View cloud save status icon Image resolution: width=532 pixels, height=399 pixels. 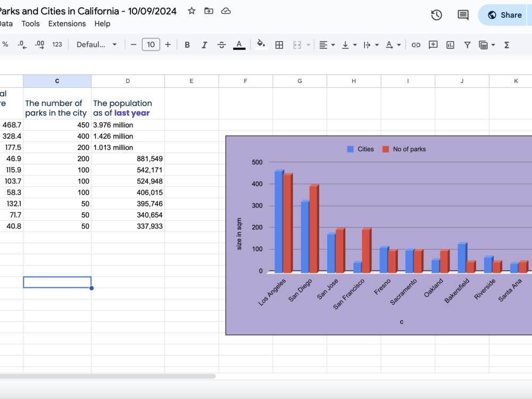point(226,11)
